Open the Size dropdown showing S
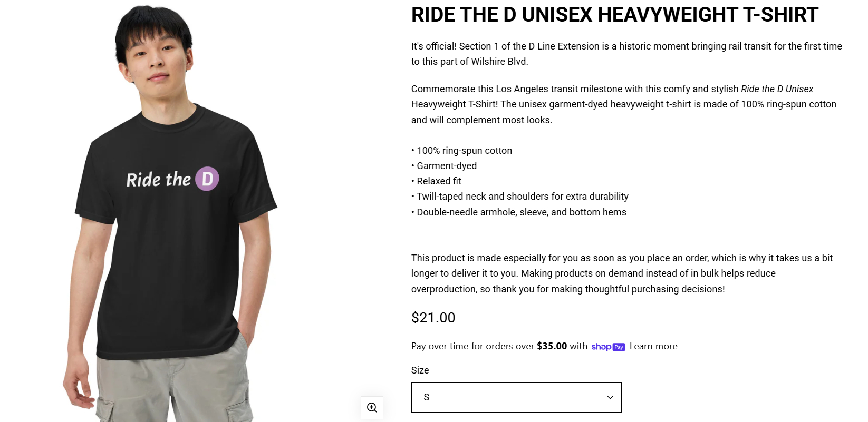Screen dimensions: 868x422 click(x=516, y=397)
